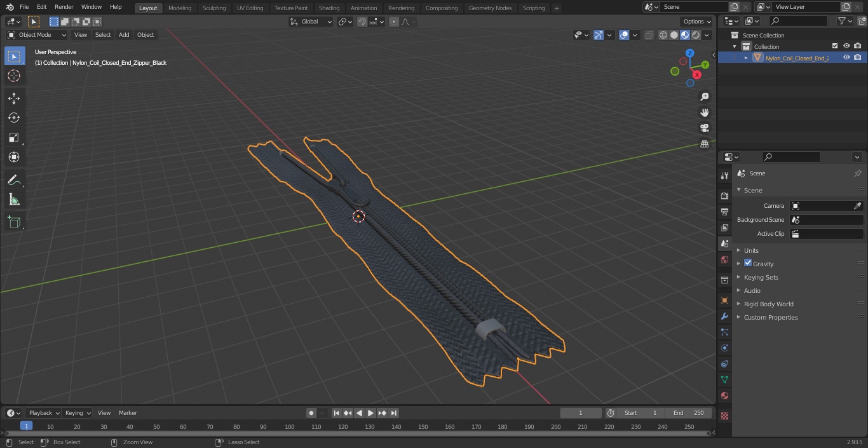The width and height of the screenshot is (868, 448).
Task: Click the viewport zoom magnifier icon
Action: tap(704, 97)
